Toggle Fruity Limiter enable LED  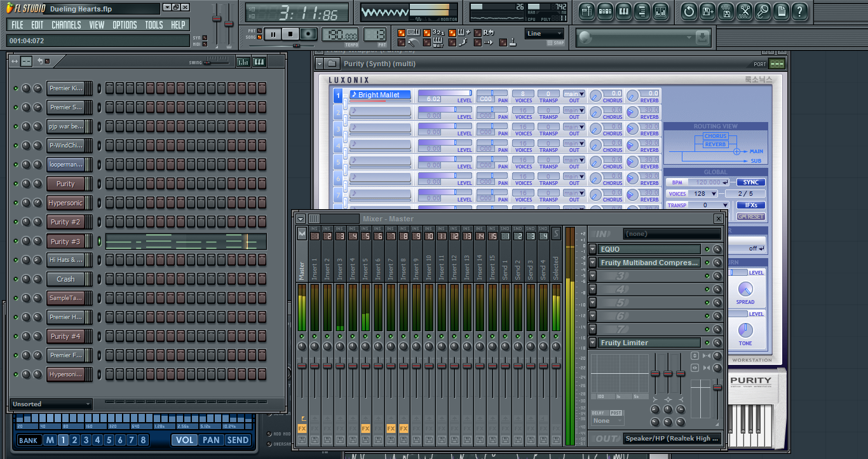[707, 343]
